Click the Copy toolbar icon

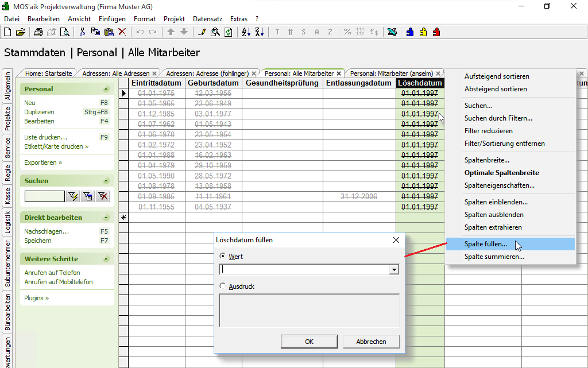(x=96, y=32)
